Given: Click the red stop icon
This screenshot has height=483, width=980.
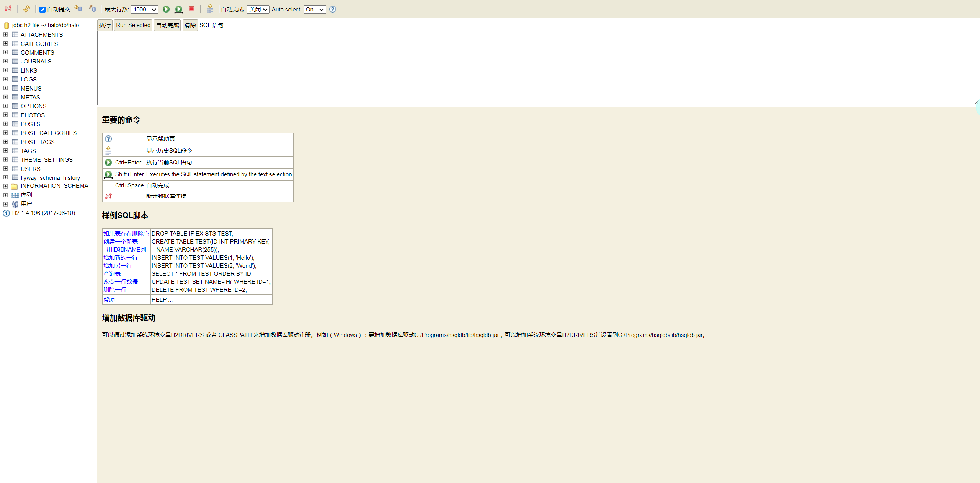Looking at the screenshot, I should [192, 9].
